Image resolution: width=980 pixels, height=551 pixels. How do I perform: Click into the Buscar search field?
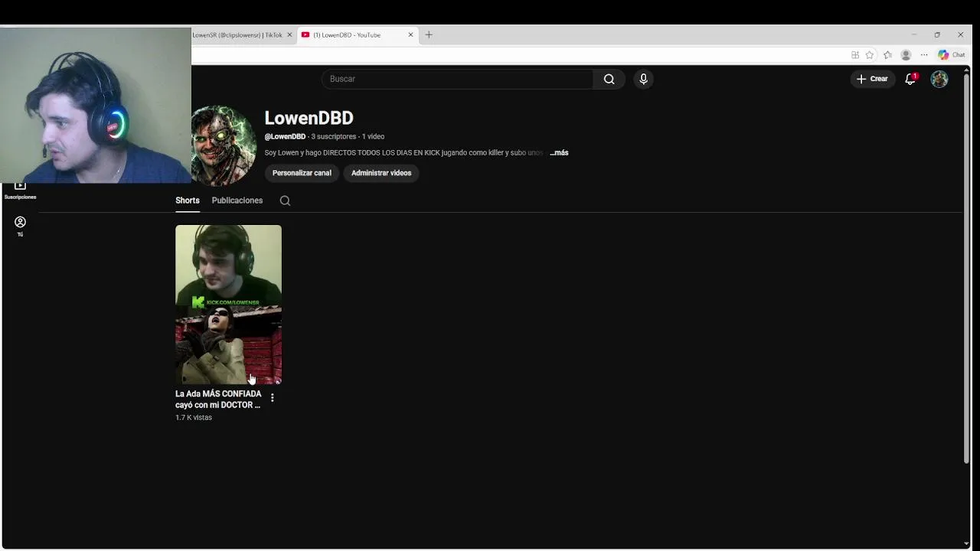point(457,79)
